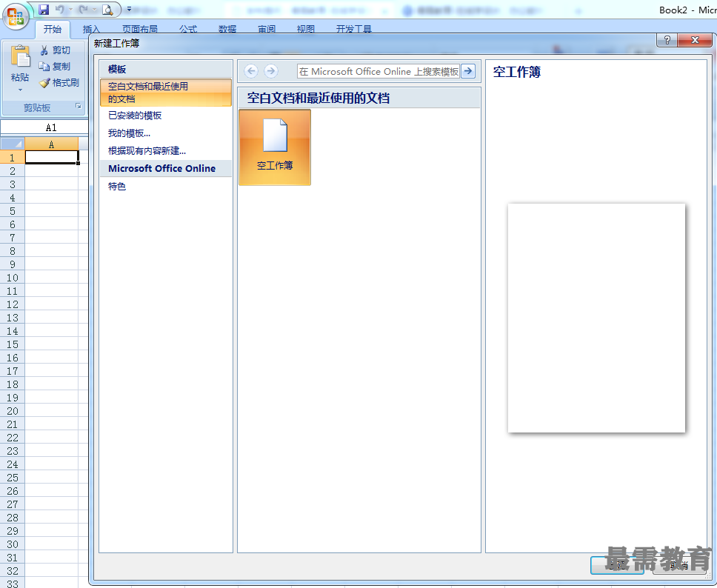Select 已安装的模板 category
The image size is (717, 588).
pyautogui.click(x=135, y=116)
